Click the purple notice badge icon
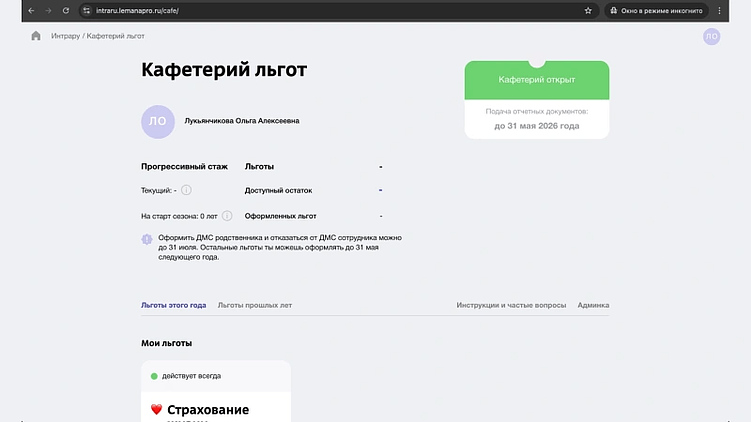Viewport: 751px width, 422px height. click(147, 239)
